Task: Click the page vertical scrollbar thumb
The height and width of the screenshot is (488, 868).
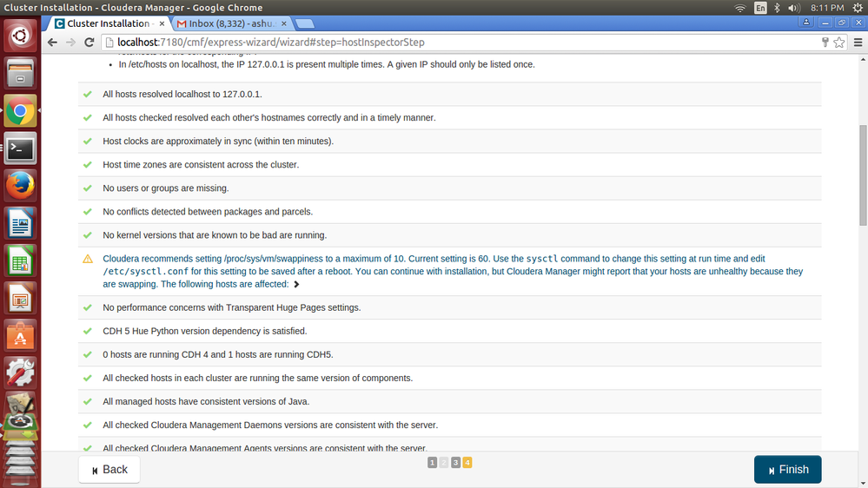Action: [863, 175]
